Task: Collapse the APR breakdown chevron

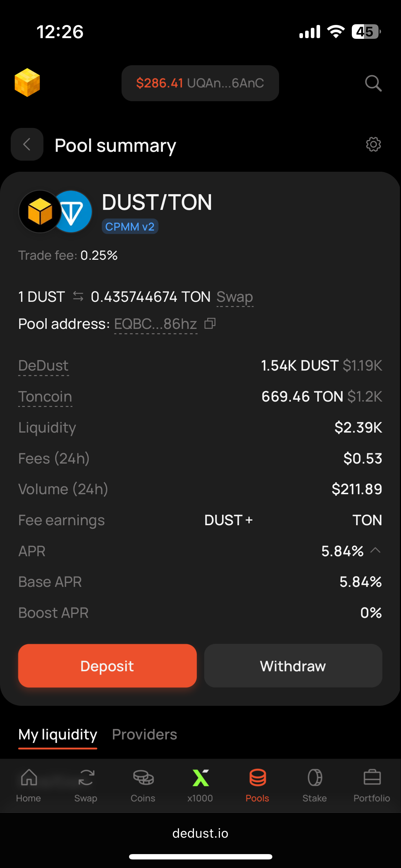Action: pos(375,551)
